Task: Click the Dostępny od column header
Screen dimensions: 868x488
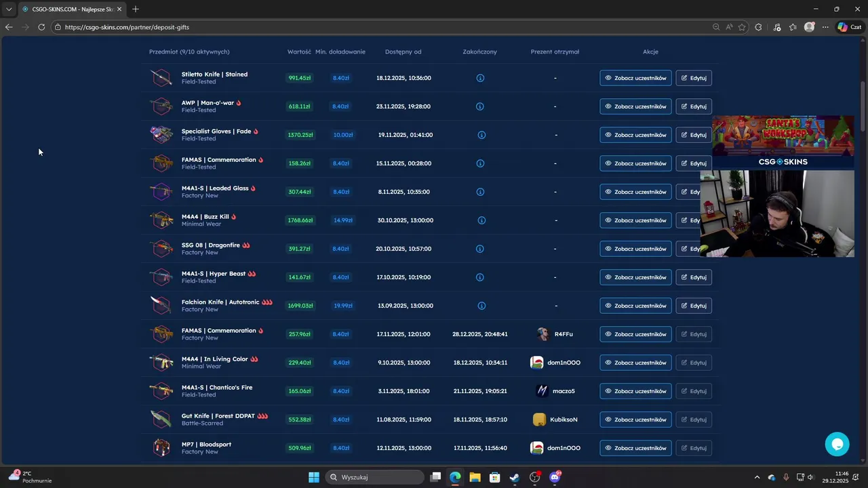Action: pos(403,52)
